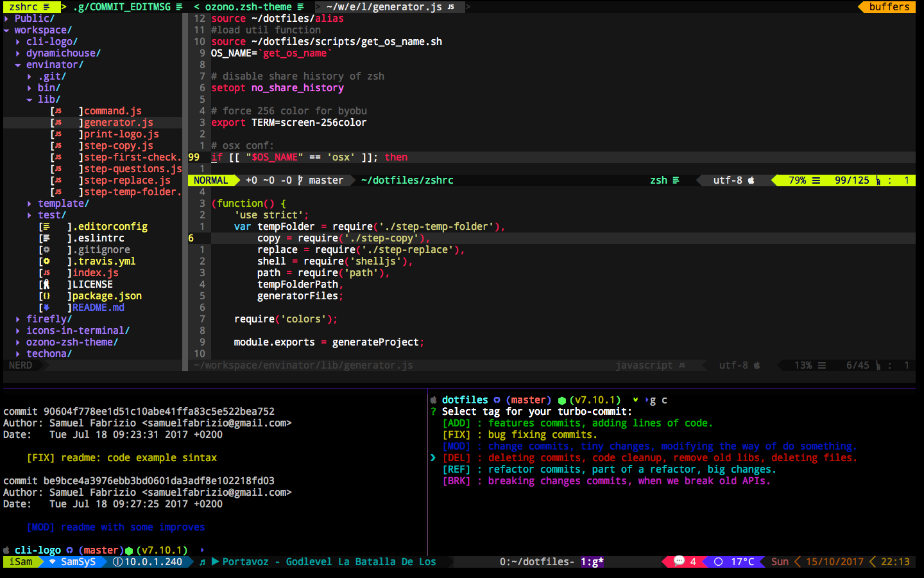Open README.md file name in NERDTree
This screenshot has height=578, width=924.
(98, 308)
